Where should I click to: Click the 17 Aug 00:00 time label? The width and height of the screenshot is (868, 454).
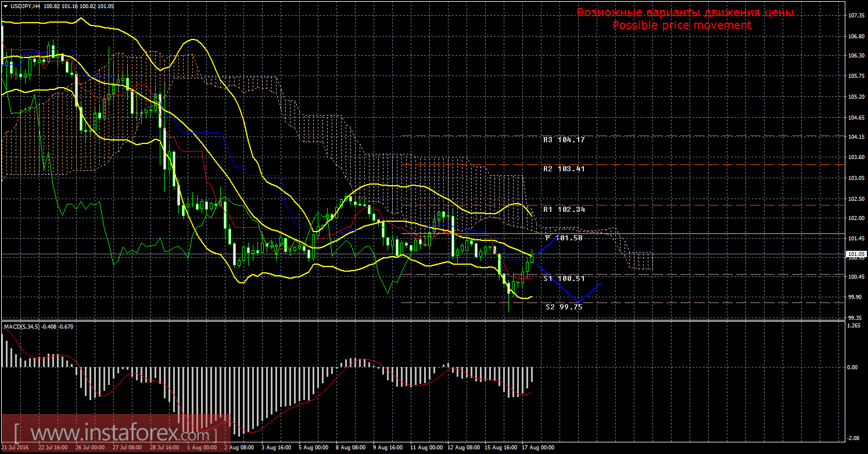pos(536,448)
